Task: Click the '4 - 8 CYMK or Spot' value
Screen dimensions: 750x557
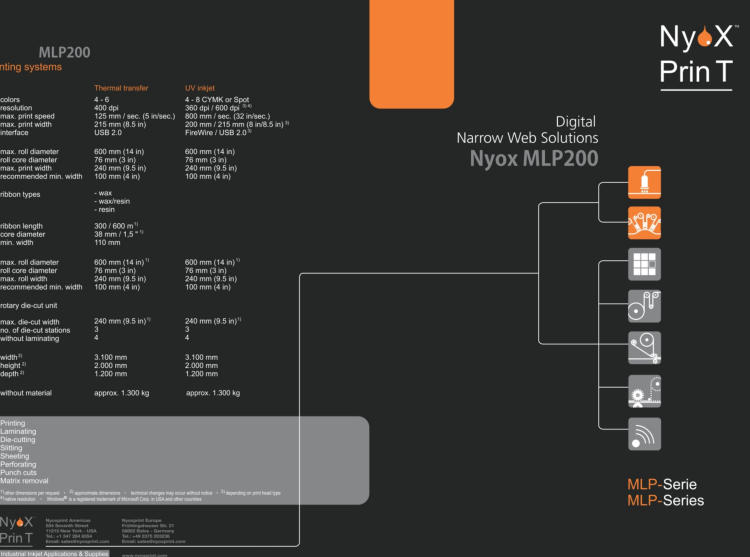Action: click(217, 99)
